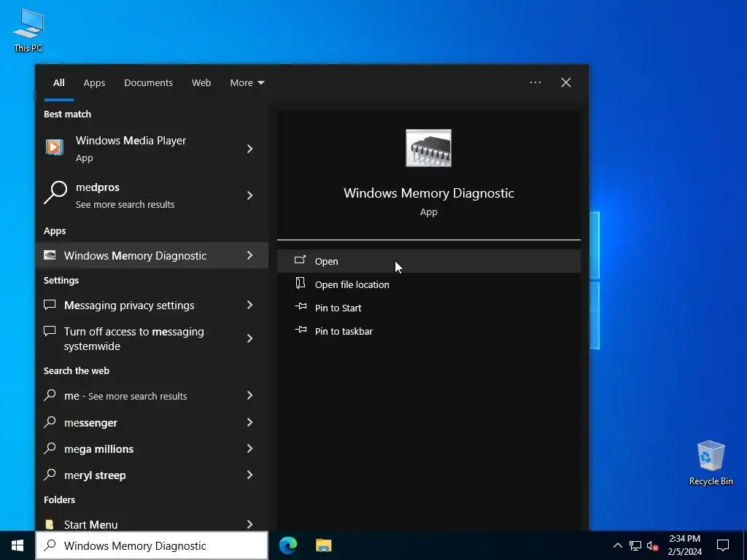Viewport: 747px width, 560px height.
Task: Expand Turn off access to messaging arrow
Action: point(249,338)
